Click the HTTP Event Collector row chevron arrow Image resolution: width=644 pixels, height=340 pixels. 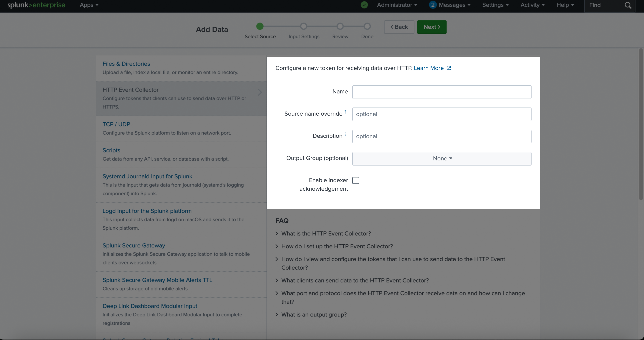click(x=260, y=92)
